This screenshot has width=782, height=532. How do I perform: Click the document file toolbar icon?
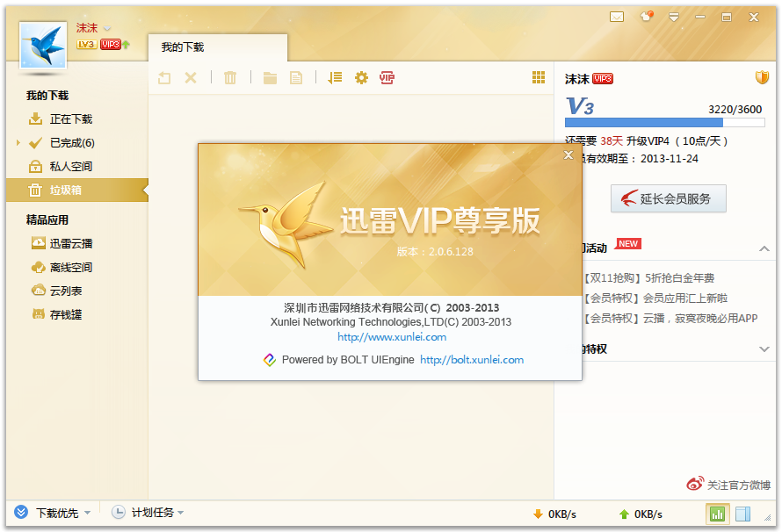coord(296,78)
